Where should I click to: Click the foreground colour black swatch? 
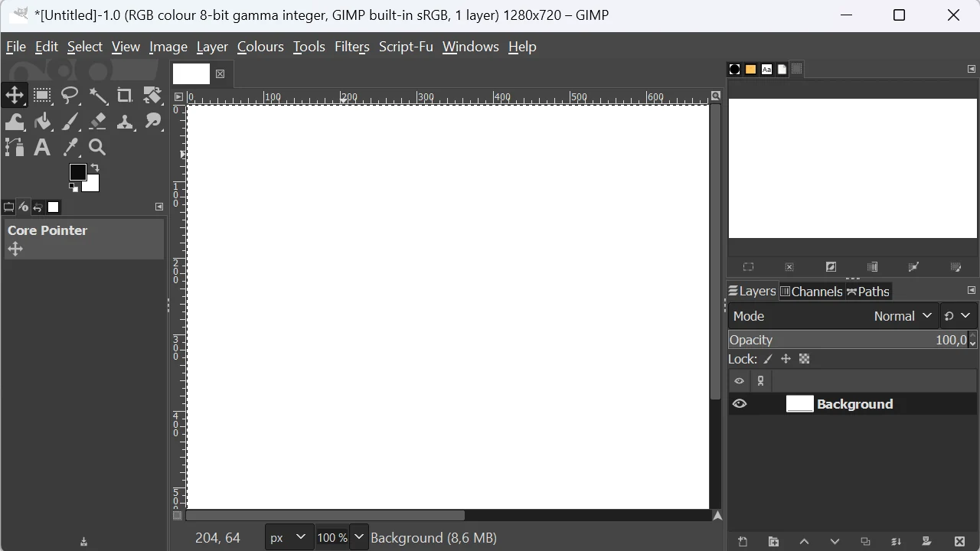pos(77,172)
